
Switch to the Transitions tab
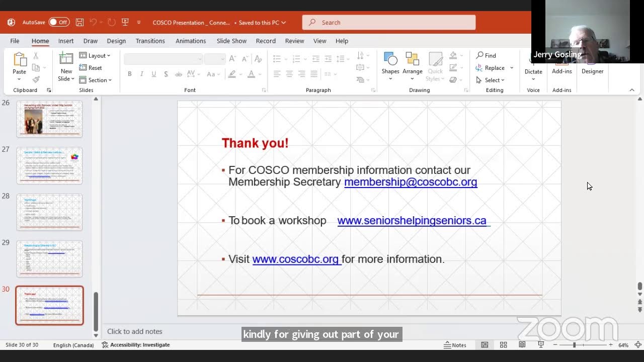click(x=150, y=41)
